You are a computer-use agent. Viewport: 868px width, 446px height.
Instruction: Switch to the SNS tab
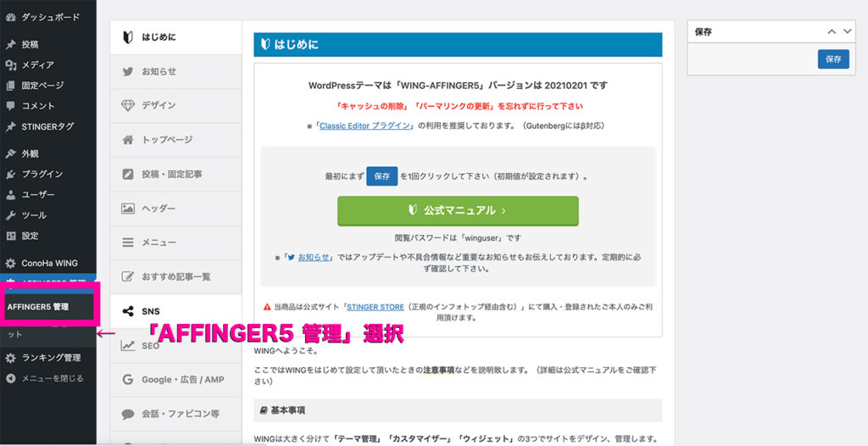[x=176, y=311]
